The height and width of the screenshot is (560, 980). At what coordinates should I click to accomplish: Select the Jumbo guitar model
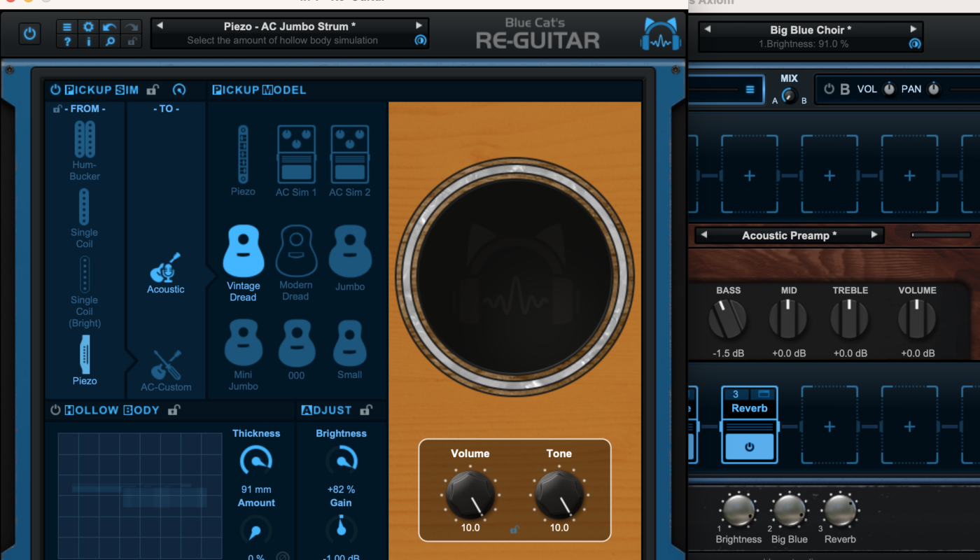click(x=350, y=259)
